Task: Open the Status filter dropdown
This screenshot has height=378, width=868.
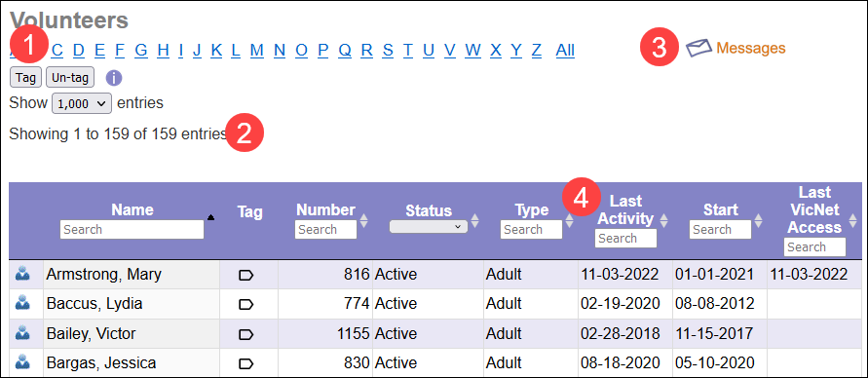Action: (x=429, y=226)
